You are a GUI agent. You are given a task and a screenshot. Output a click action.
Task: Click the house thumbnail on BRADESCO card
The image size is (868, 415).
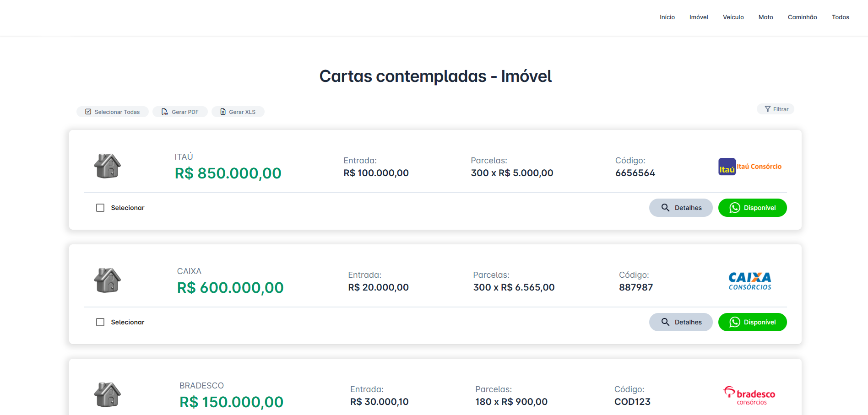pyautogui.click(x=107, y=394)
